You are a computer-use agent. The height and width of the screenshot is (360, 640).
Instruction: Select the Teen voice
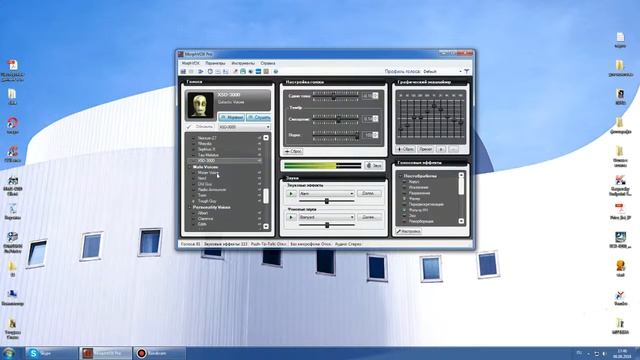[202, 196]
